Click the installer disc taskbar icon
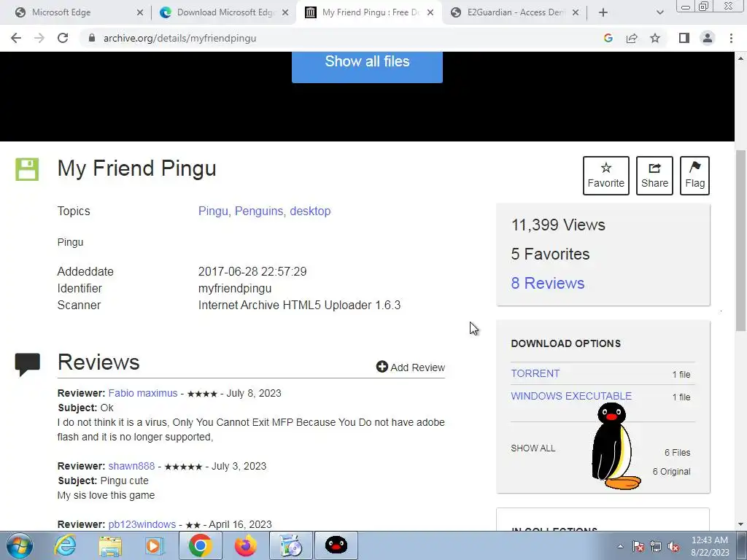This screenshot has height=560, width=747. pyautogui.click(x=291, y=545)
